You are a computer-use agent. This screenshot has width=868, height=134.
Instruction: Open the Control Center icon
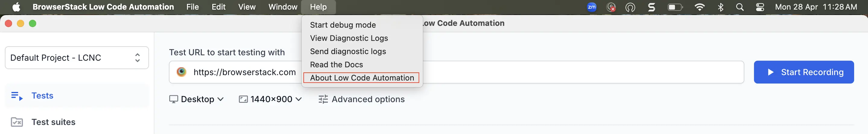tap(760, 7)
